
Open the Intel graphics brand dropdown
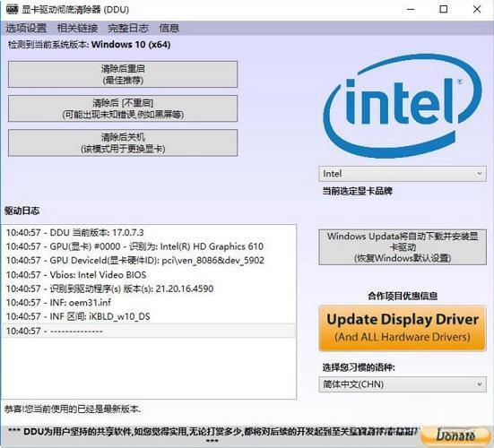pyautogui.click(x=403, y=174)
